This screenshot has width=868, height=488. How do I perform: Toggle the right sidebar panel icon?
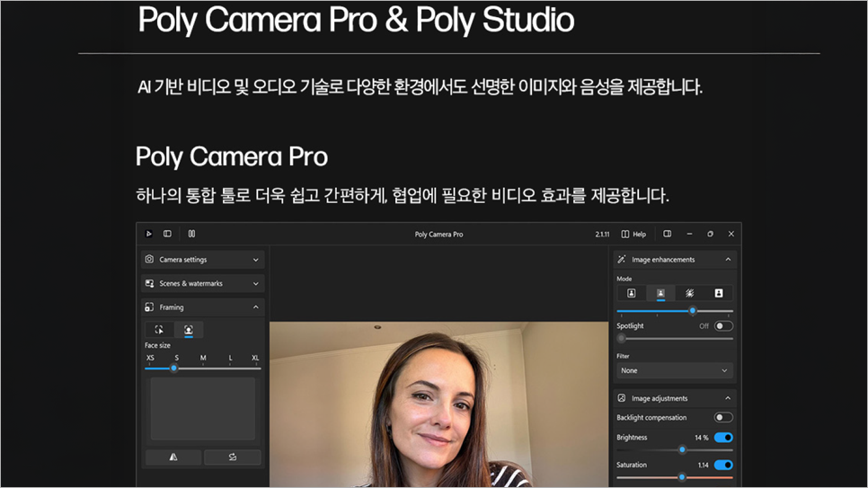(668, 234)
